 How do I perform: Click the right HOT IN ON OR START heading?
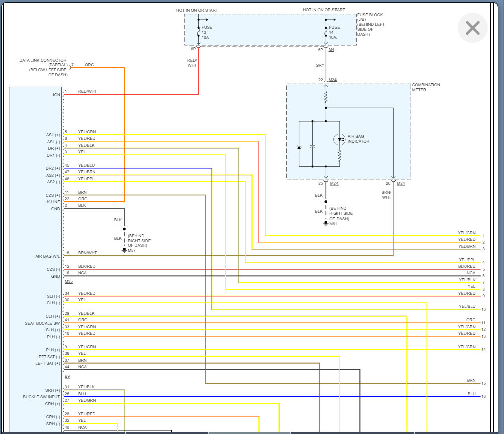coord(323,10)
